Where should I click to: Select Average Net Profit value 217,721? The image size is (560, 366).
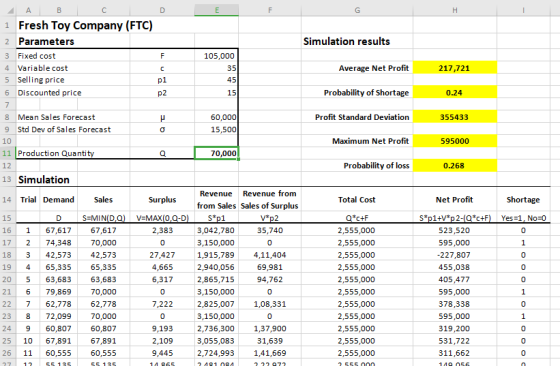point(455,68)
